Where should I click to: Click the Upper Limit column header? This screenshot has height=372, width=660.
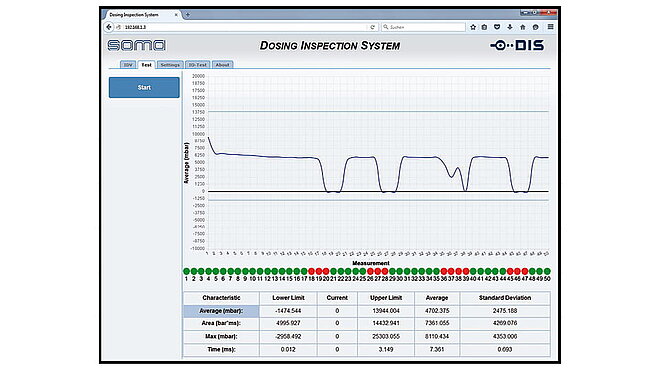[386, 298]
